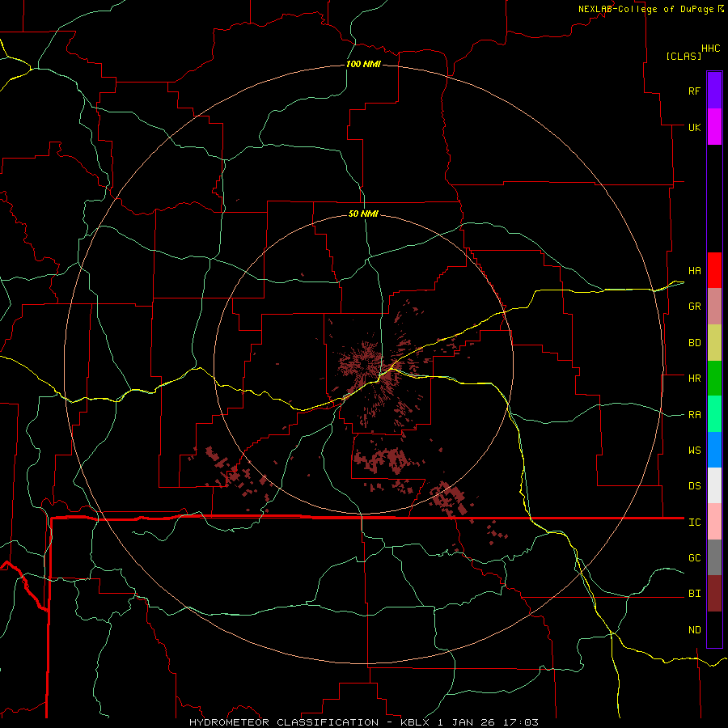Image resolution: width=728 pixels, height=728 pixels.
Task: Click the RF purple legend swatch
Action: point(714,91)
